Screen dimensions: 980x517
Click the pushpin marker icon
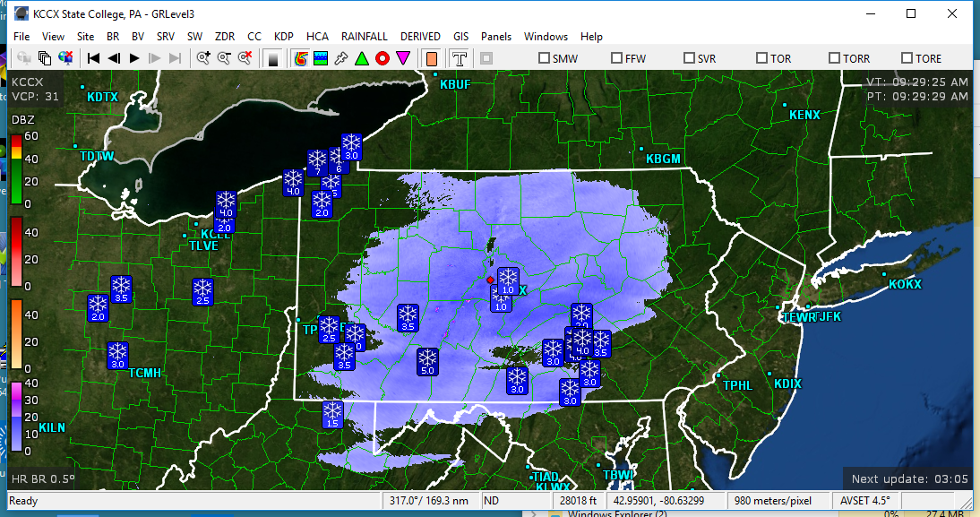[x=340, y=58]
